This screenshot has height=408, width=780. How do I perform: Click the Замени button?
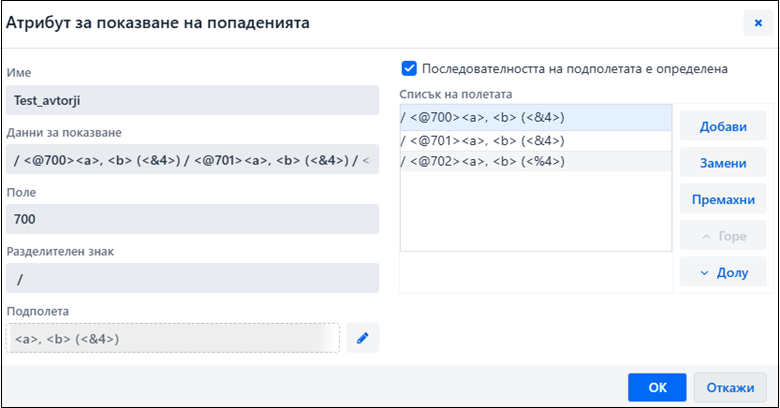point(723,163)
